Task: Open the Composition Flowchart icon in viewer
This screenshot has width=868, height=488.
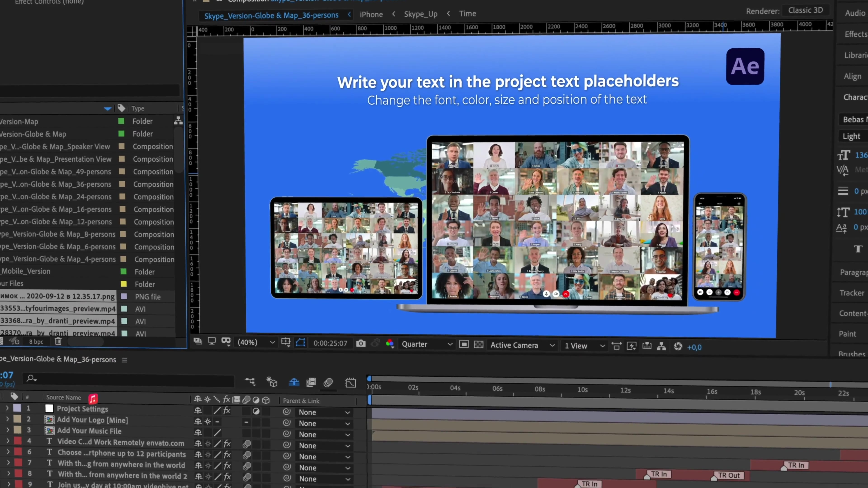Action: coord(661,346)
